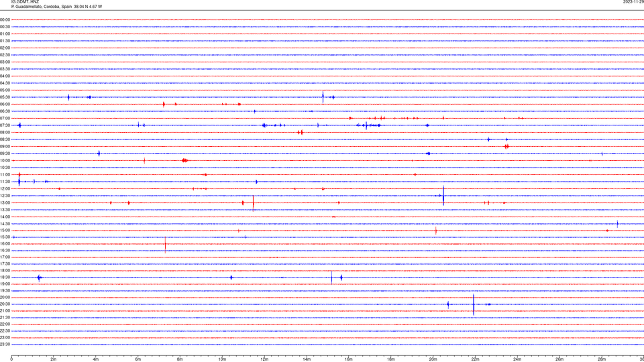
Task: Select the 10:30 trace row label
Action: (x=5, y=168)
